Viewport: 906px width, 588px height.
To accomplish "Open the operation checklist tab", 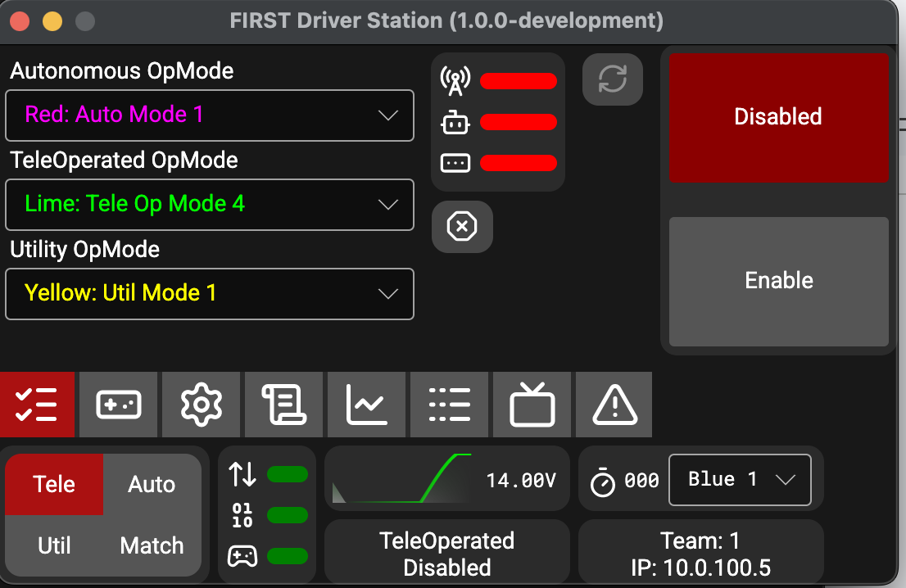I will (37, 405).
